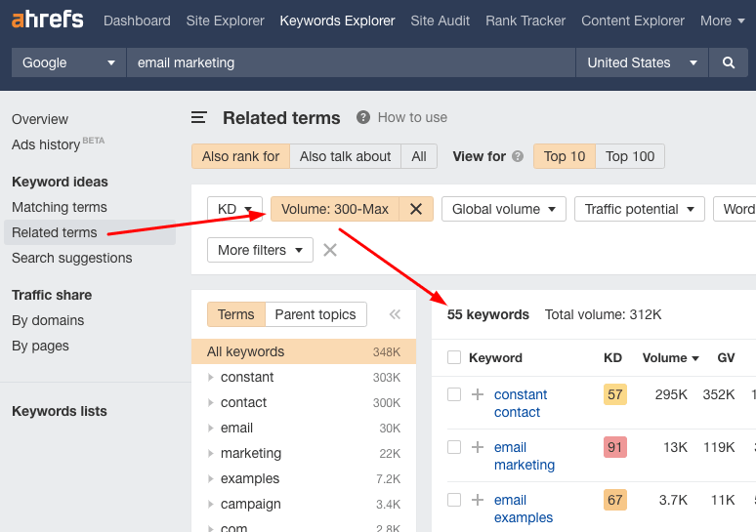Image resolution: width=756 pixels, height=532 pixels.
Task: Click the KD 91 badge for email marketing
Action: click(x=614, y=447)
